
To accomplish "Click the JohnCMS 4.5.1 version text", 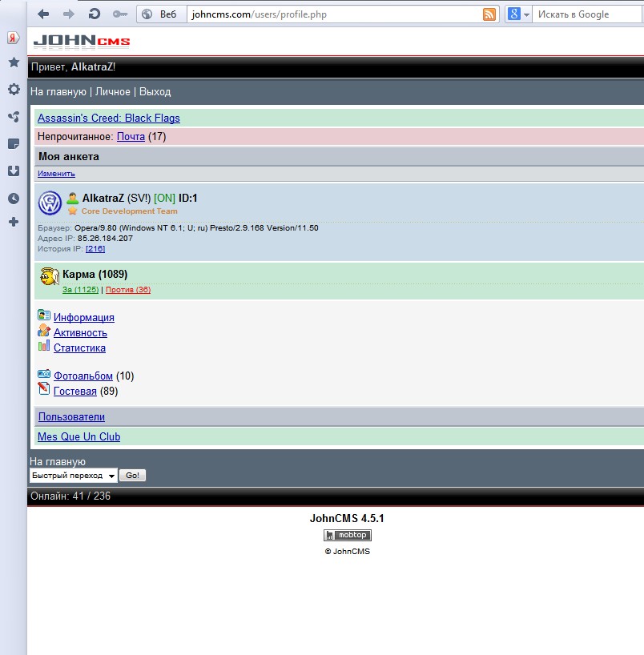I will (347, 518).
